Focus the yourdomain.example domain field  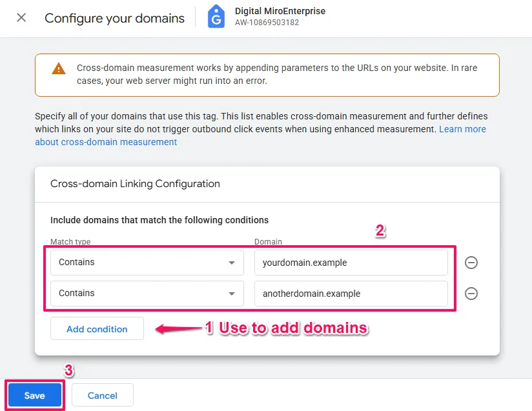351,263
